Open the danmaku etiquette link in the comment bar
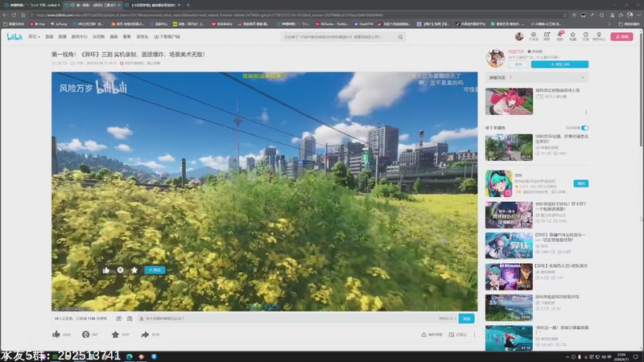The width and height of the screenshot is (644, 362). (448, 319)
